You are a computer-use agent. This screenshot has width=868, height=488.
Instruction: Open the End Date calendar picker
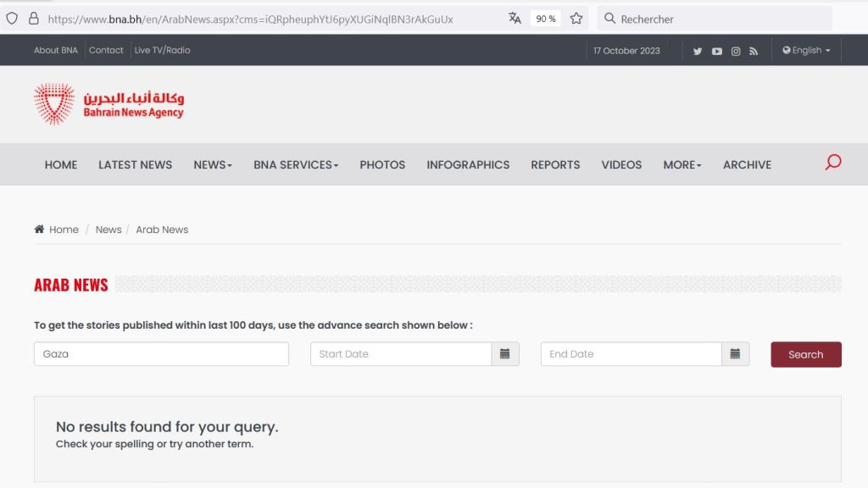[735, 354]
